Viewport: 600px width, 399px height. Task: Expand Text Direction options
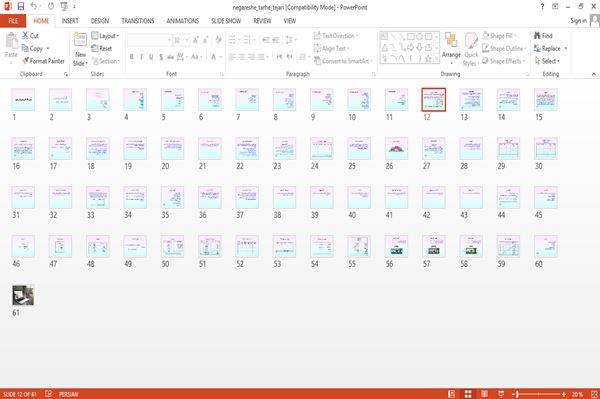(336, 36)
